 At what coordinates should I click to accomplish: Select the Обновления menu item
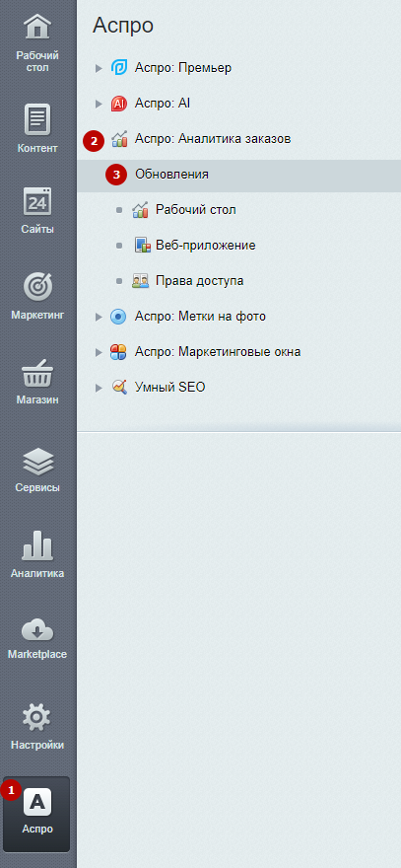pos(239,176)
